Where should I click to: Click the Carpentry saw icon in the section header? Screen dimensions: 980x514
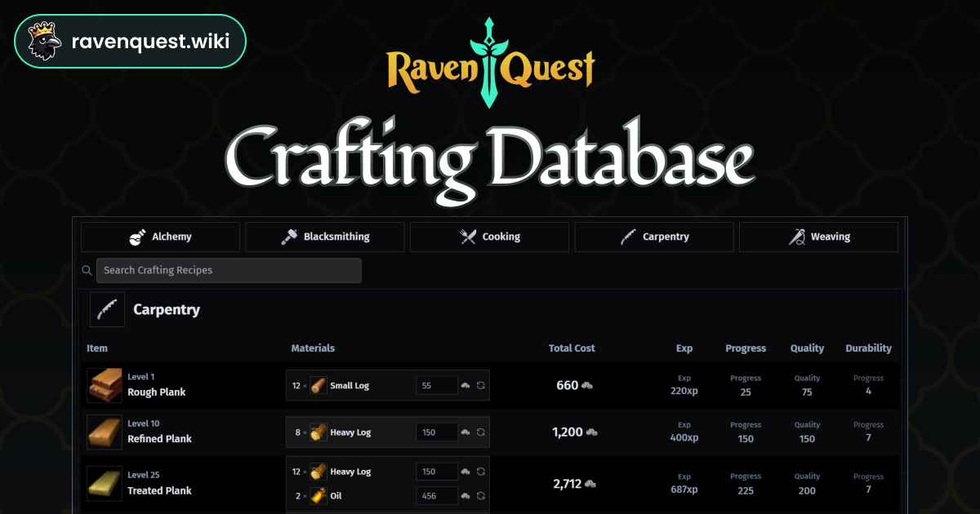click(x=107, y=309)
